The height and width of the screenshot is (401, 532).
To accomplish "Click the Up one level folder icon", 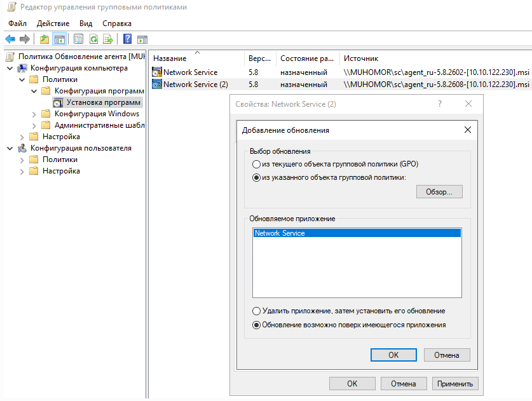I will 44,39.
